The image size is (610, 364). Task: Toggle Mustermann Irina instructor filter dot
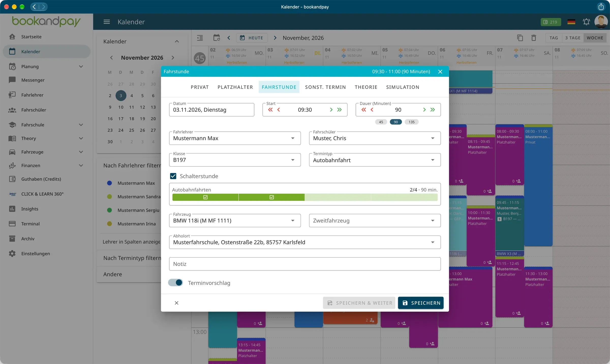point(110,224)
